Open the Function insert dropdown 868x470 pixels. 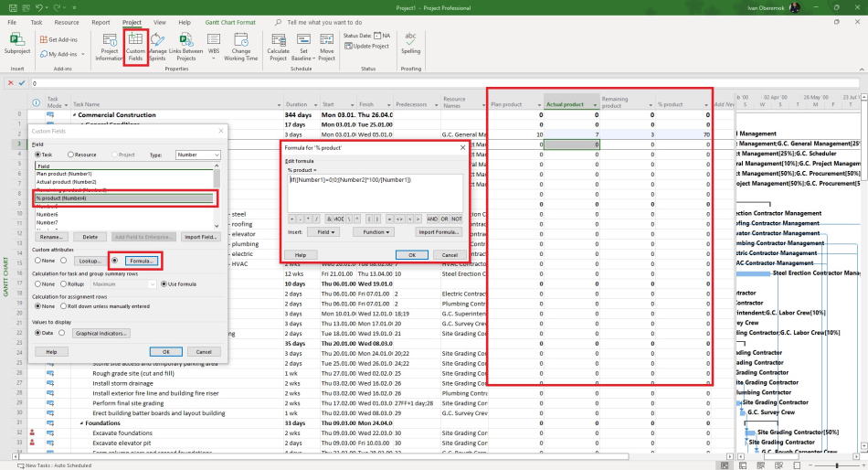[x=374, y=232]
